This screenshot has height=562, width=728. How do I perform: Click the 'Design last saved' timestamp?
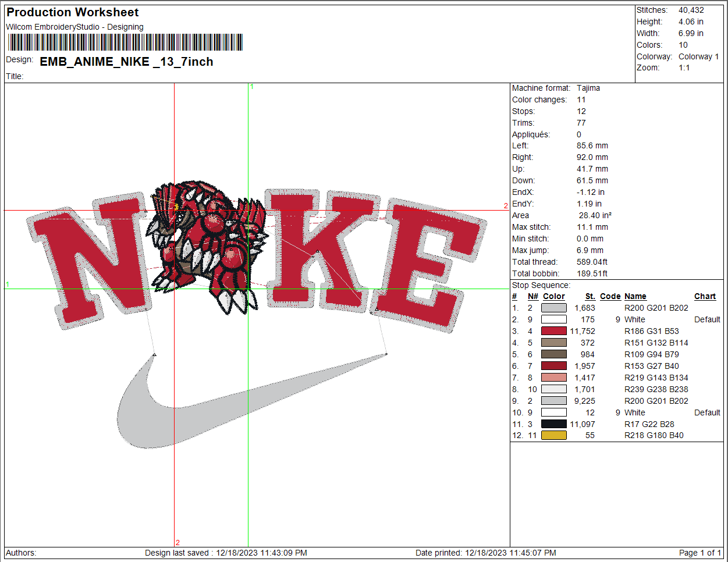pyautogui.click(x=226, y=553)
